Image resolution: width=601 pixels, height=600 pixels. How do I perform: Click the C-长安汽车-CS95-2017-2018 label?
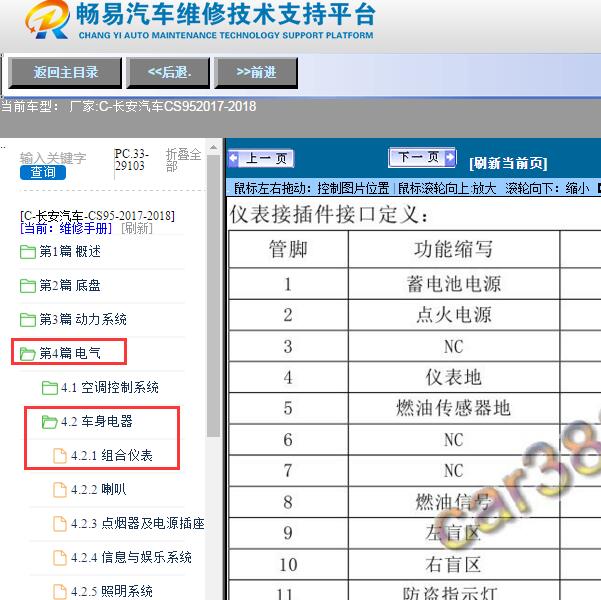click(x=97, y=216)
